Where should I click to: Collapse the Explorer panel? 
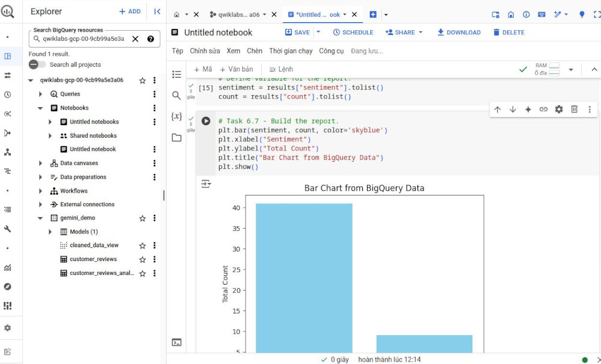click(157, 11)
